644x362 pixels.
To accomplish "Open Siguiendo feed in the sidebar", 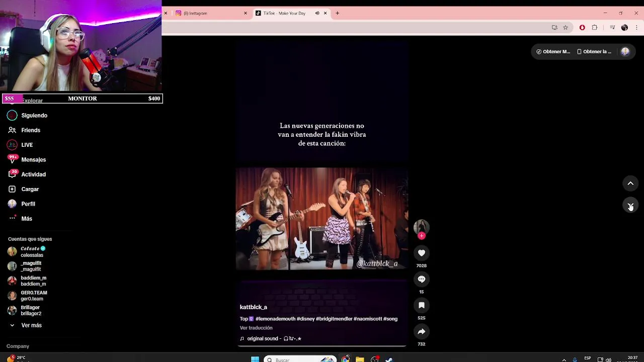I will pos(34,116).
